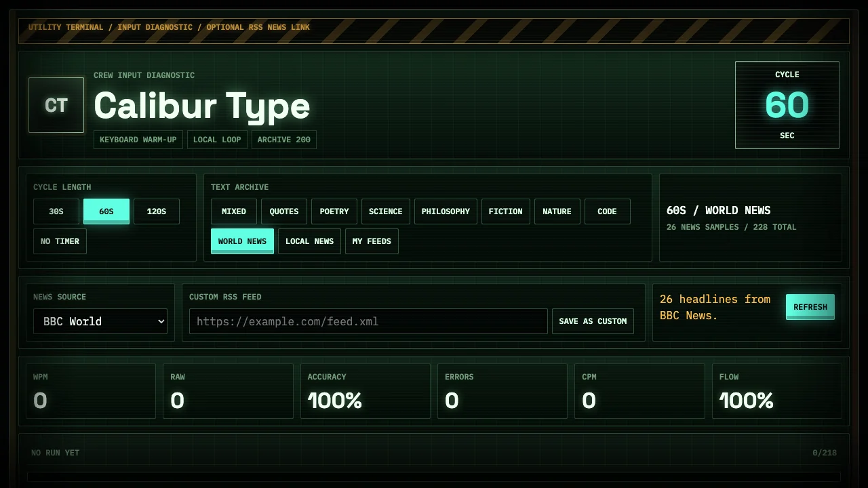Click the Raw stat card
Viewport: 868px width, 488px height.
(228, 391)
